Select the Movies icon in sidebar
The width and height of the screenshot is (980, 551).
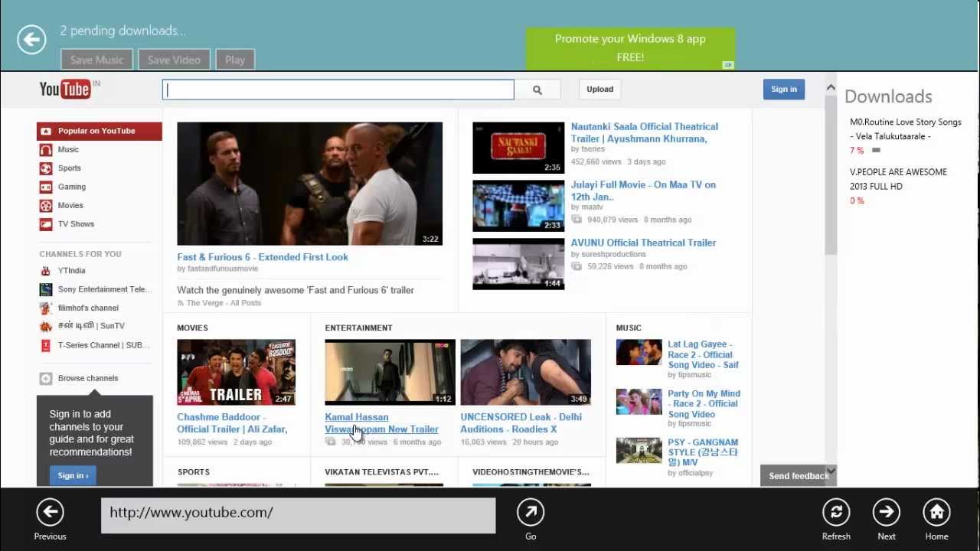point(46,205)
